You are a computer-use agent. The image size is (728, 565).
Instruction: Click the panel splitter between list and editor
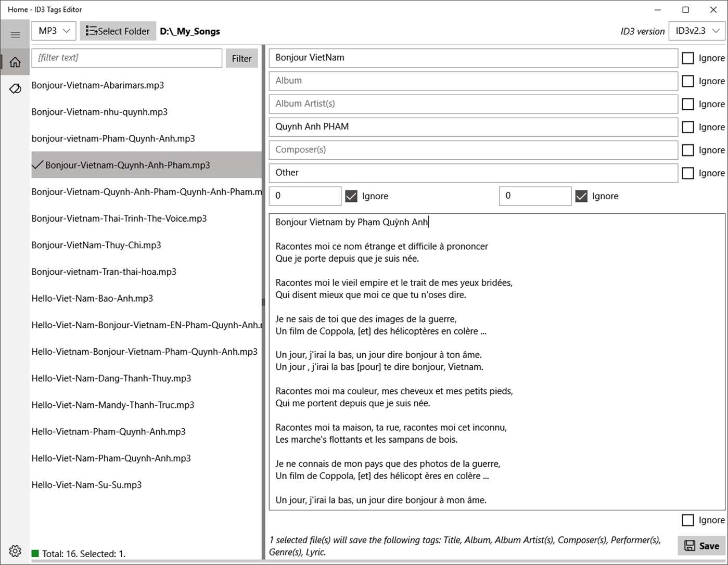[x=263, y=302]
